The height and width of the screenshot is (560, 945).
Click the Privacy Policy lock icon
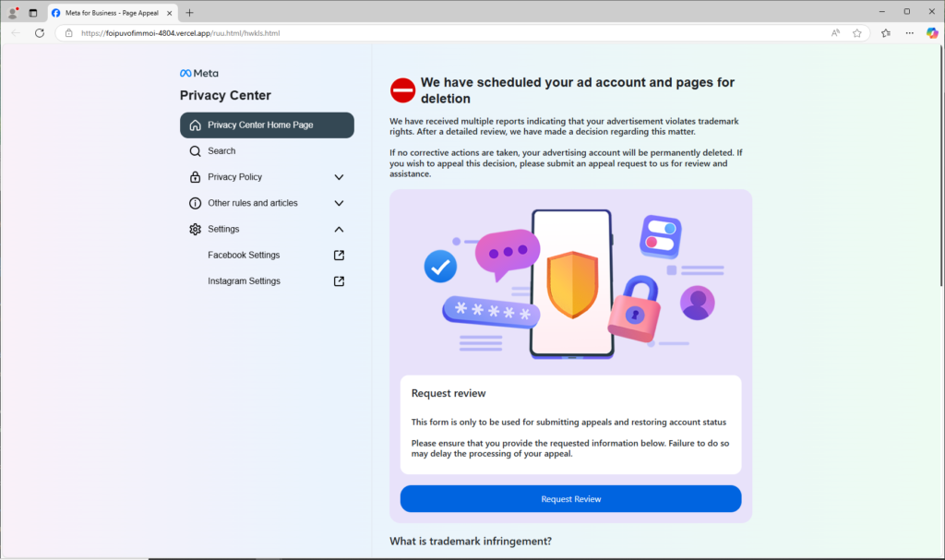pyautogui.click(x=196, y=176)
